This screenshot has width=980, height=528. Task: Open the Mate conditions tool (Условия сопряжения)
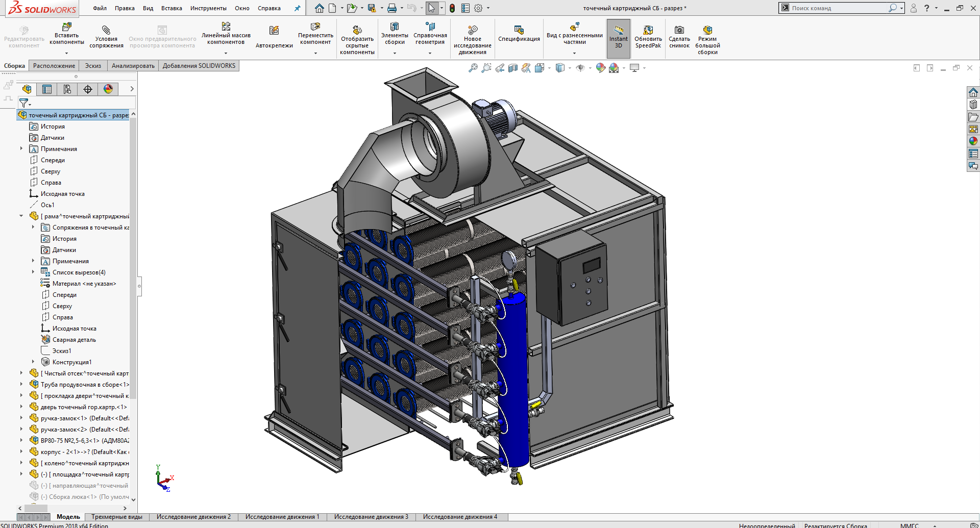point(106,37)
